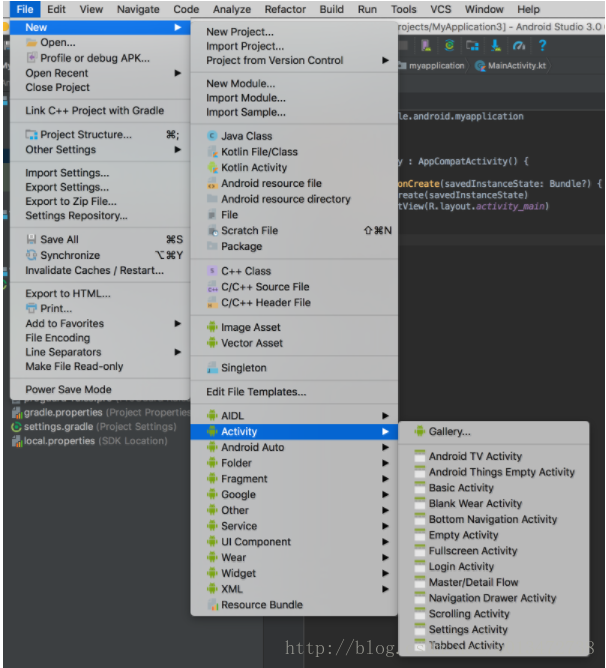Click the gauge profiler toolbar icon
Screen dimensions: 606x668
pos(519,45)
